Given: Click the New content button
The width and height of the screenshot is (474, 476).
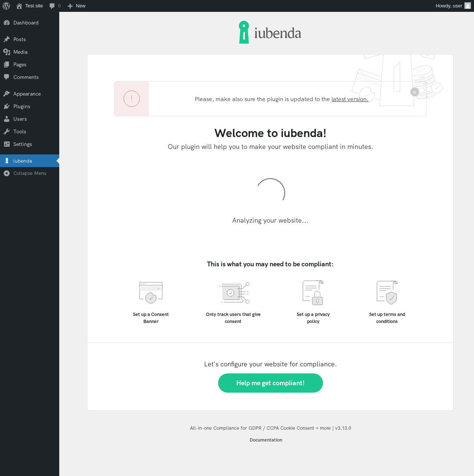Looking at the screenshot, I should [77, 6].
